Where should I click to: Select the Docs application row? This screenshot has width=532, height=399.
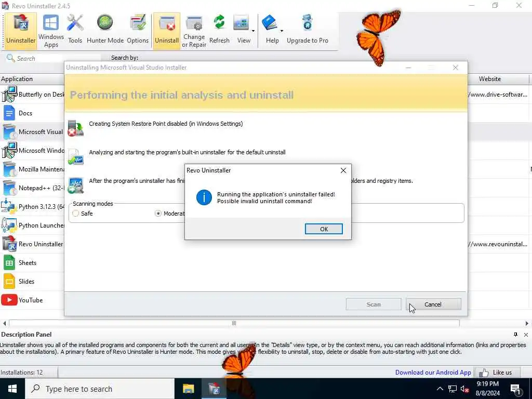32,113
